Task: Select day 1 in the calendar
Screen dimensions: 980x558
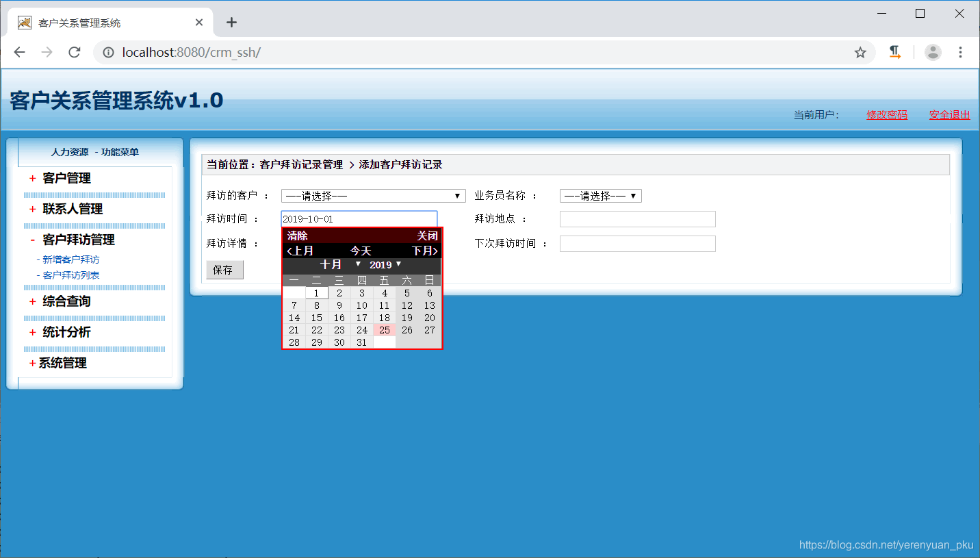Action: click(317, 293)
